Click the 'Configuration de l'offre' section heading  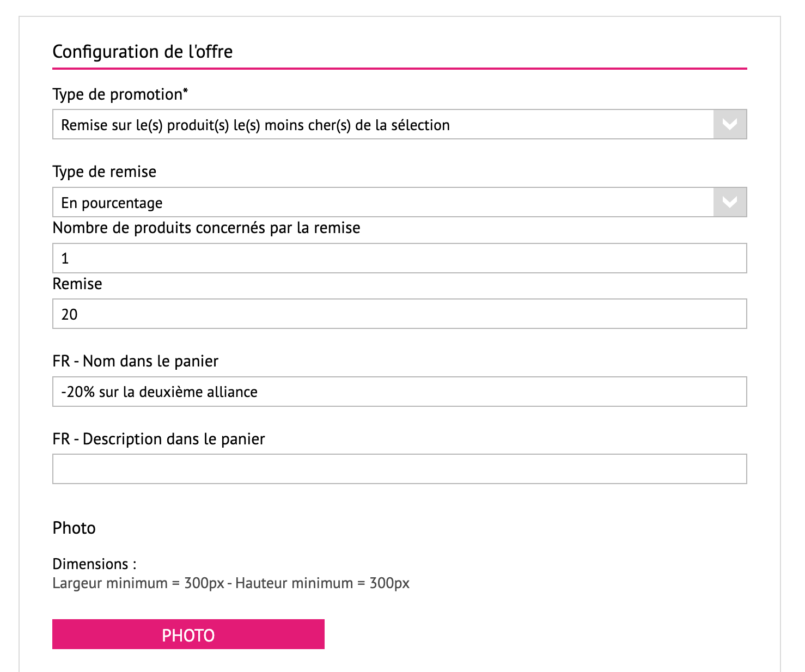click(x=142, y=52)
